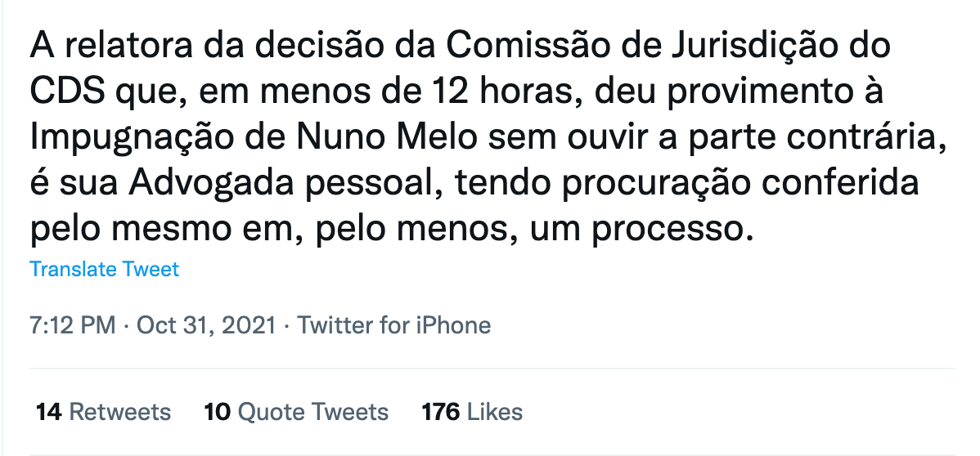
Task: Open the 7:12 PM timestamp link
Action: (x=73, y=325)
